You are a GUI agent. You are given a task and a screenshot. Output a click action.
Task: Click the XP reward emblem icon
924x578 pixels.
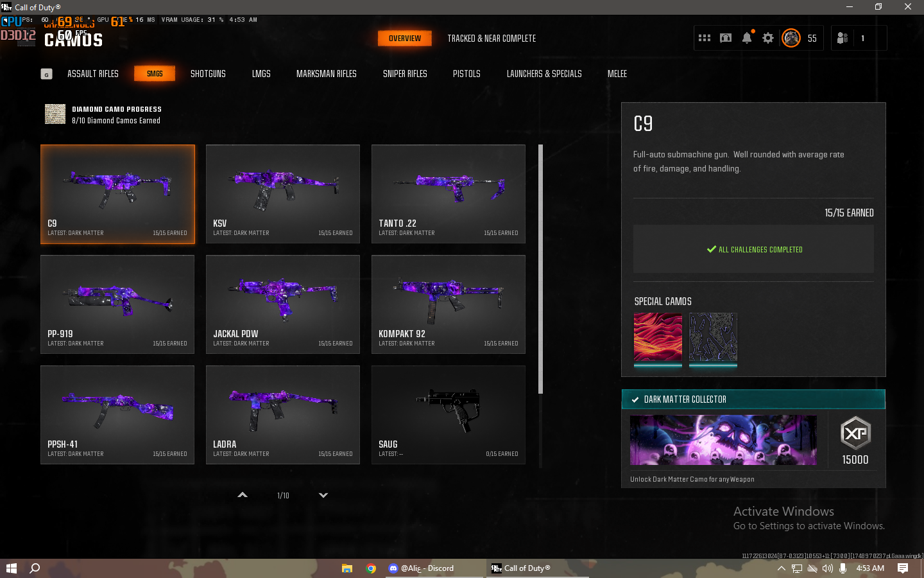coord(855,433)
